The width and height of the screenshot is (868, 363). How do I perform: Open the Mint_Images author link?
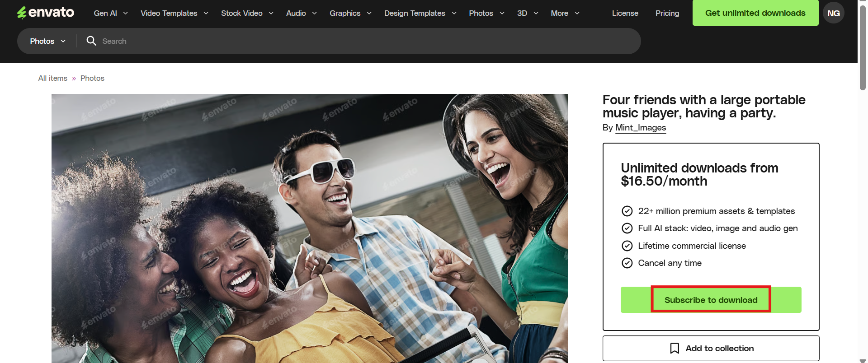point(641,128)
